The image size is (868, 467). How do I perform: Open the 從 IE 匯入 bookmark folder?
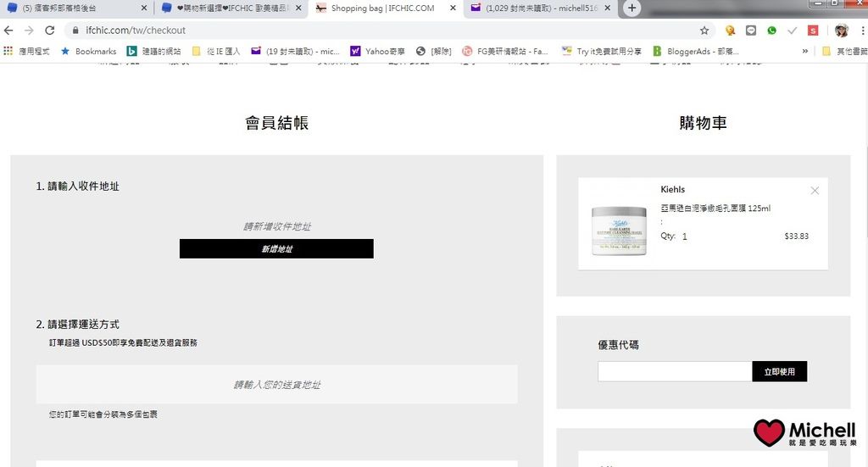click(x=216, y=52)
